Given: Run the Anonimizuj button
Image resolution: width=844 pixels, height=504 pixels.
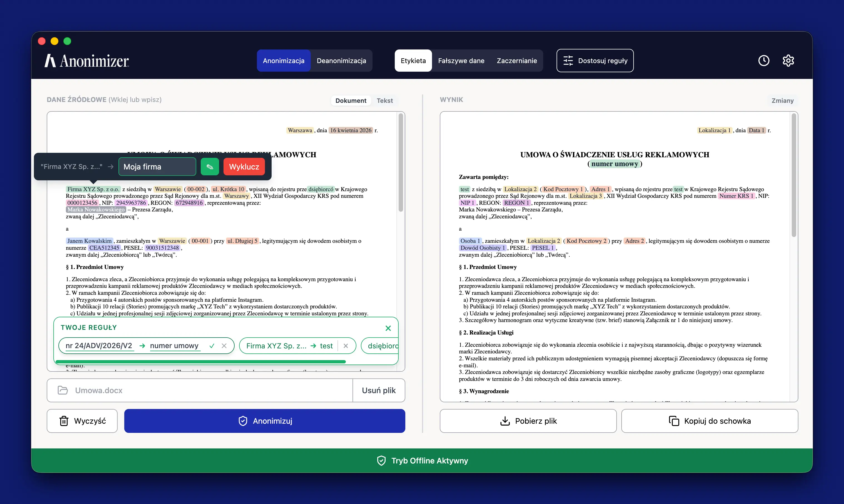Looking at the screenshot, I should 265,421.
